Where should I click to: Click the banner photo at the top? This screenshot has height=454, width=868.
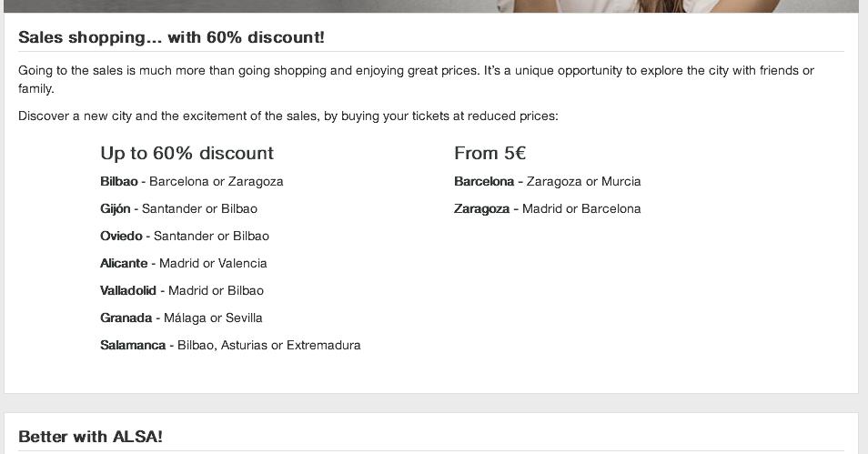pos(431,6)
